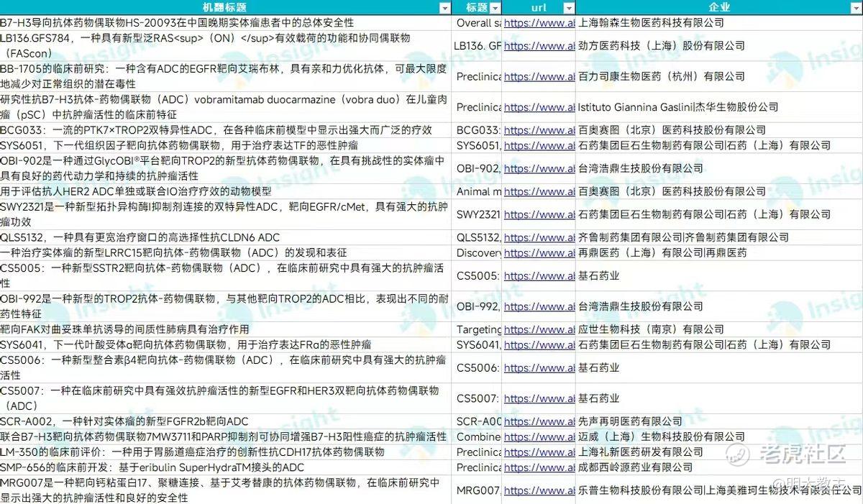863x504 pixels.
Task: Open the url link in the CS5005 row
Action: 539,276
